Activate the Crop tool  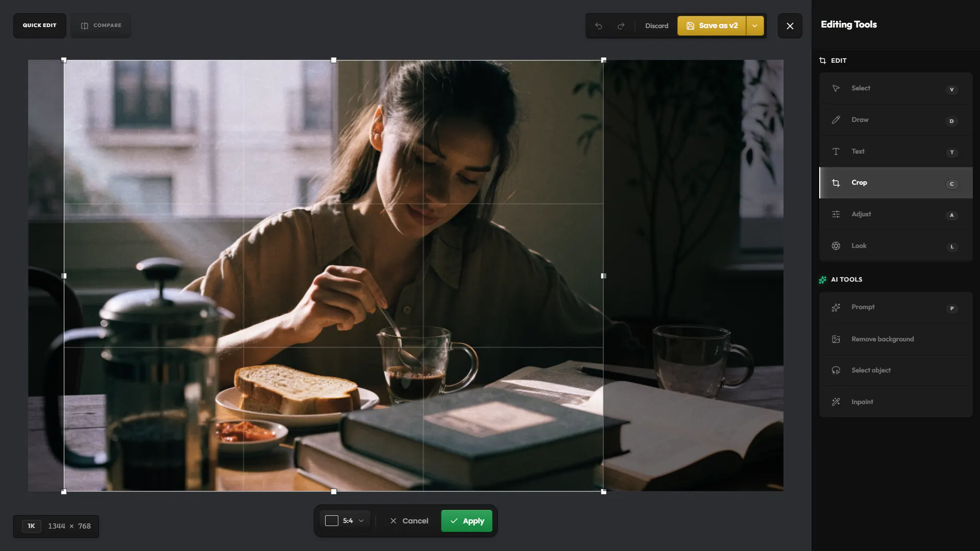[x=896, y=183]
